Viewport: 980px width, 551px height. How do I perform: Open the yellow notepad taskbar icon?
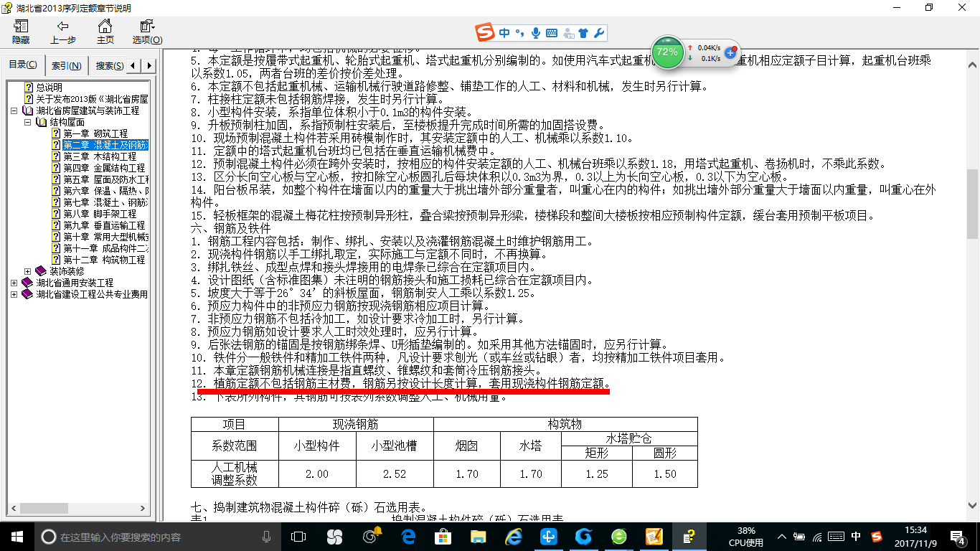coord(654,537)
